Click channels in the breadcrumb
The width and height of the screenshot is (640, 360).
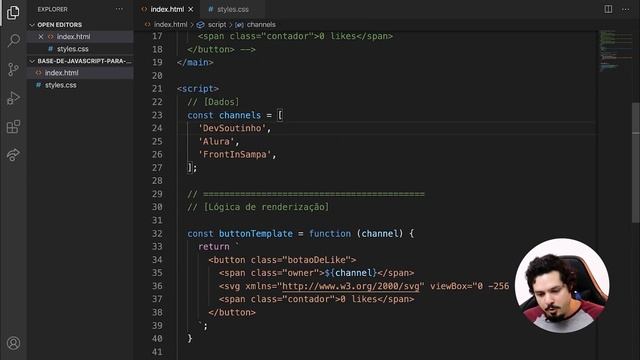click(261, 24)
